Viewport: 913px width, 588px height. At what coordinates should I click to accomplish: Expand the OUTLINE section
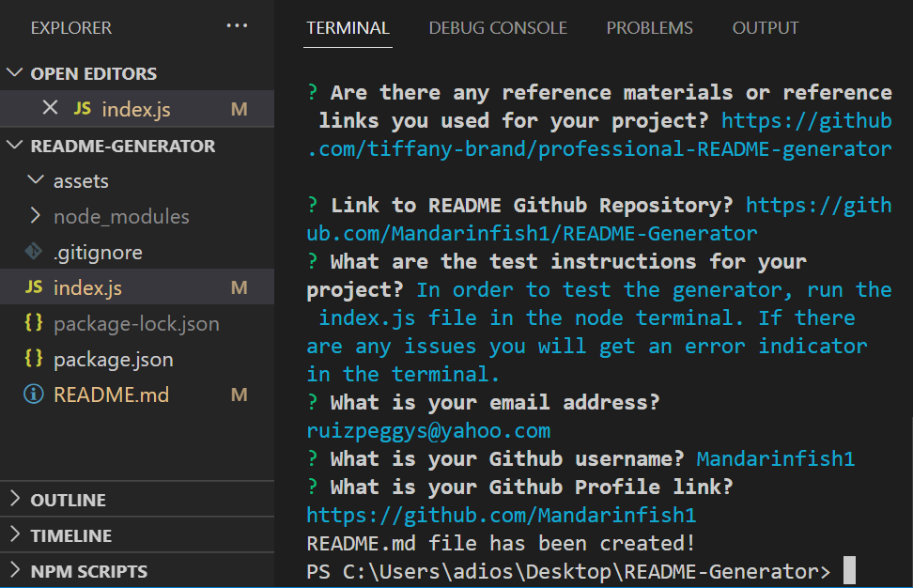pos(15,499)
